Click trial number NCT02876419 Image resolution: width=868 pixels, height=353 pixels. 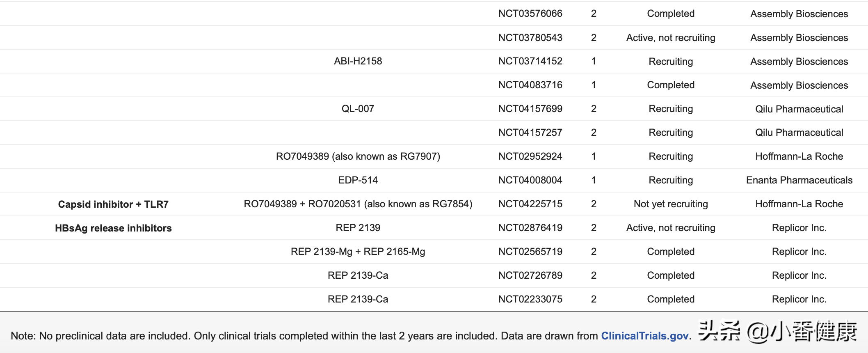(530, 228)
